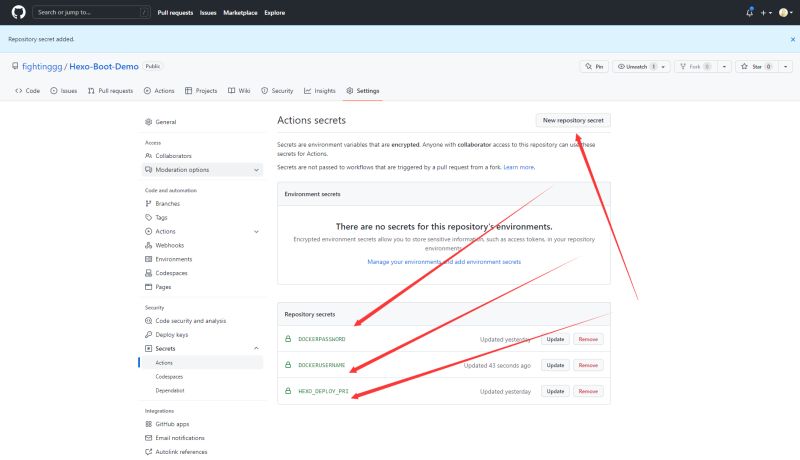Switch to the Security tab

point(277,91)
